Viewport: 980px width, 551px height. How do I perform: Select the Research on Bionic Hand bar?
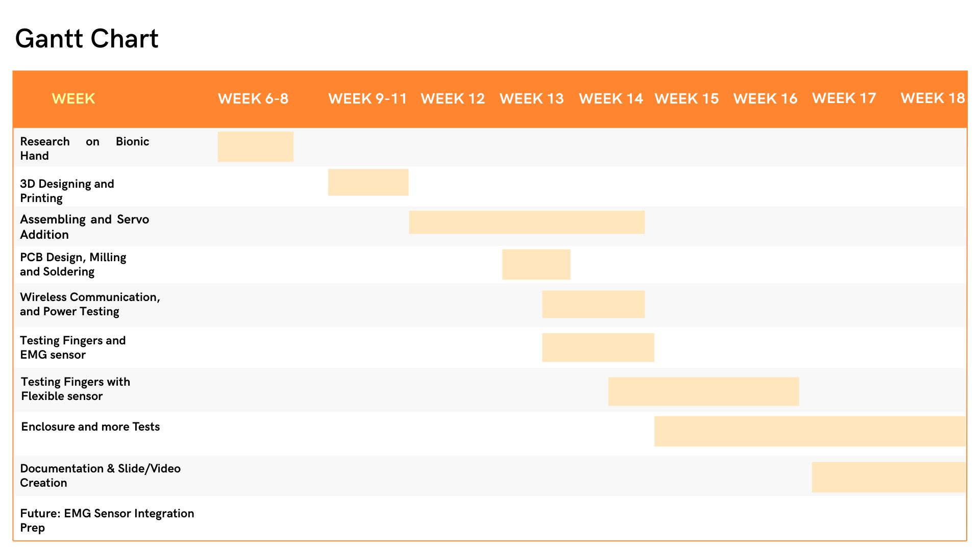tap(256, 147)
